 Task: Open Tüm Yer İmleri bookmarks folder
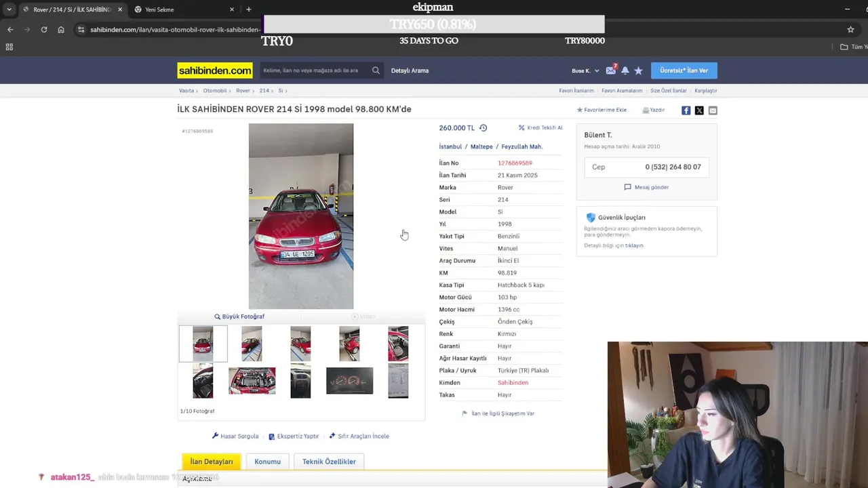[854, 47]
